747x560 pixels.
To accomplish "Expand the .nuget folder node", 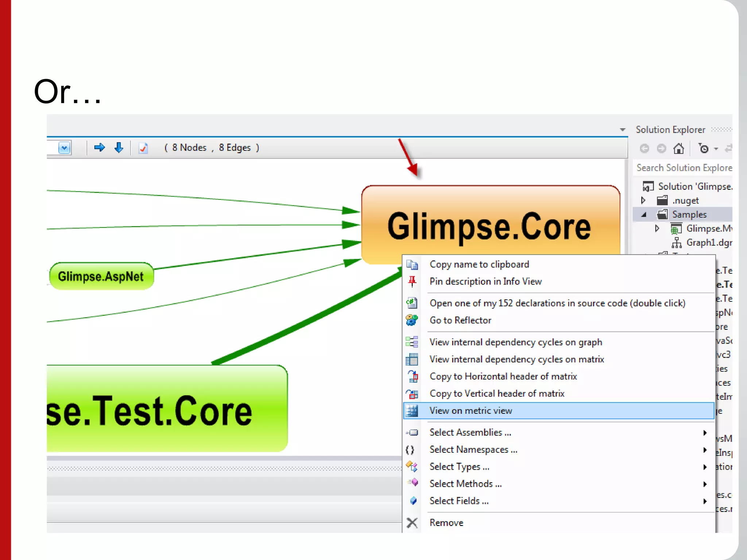I will [x=643, y=201].
